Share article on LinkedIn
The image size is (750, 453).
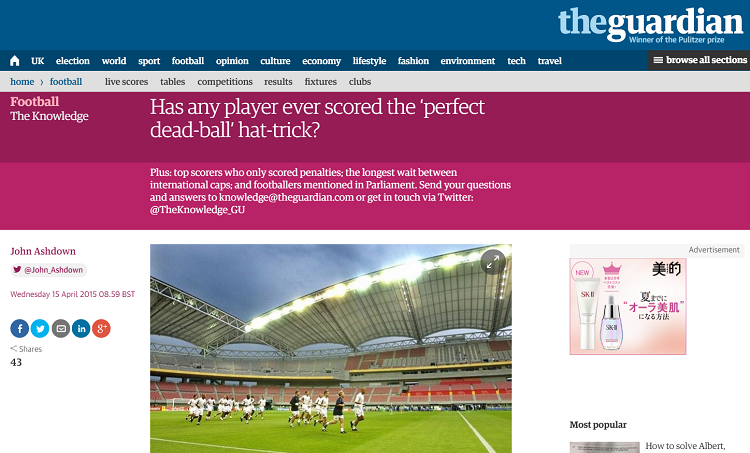[x=81, y=329]
